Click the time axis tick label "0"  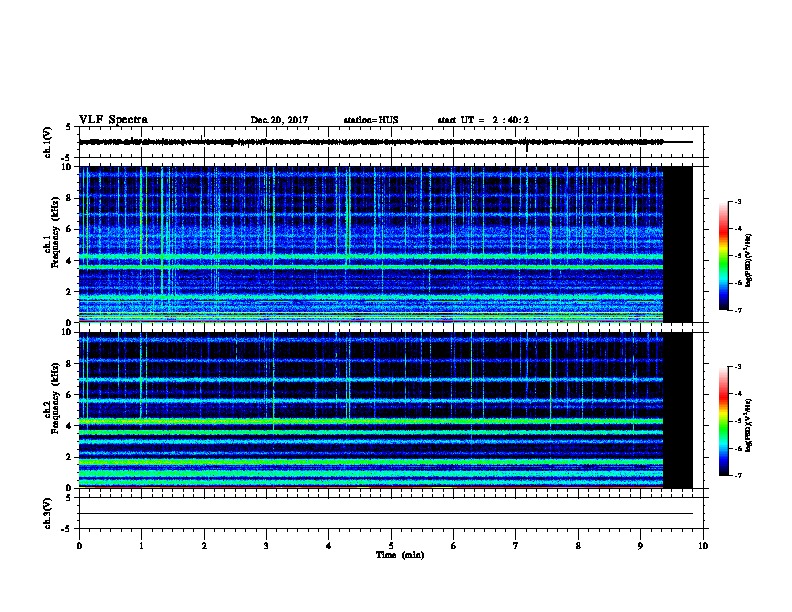pyautogui.click(x=79, y=546)
